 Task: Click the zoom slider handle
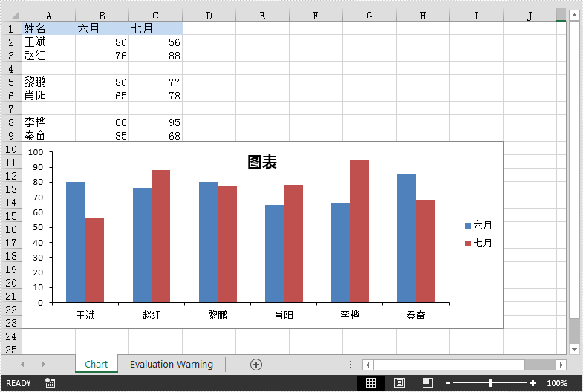coord(490,382)
